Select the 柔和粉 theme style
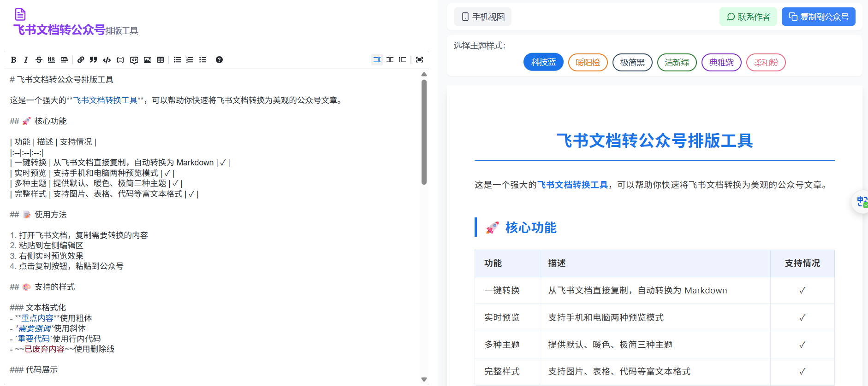Screen dimensions: 868x386 [766, 62]
